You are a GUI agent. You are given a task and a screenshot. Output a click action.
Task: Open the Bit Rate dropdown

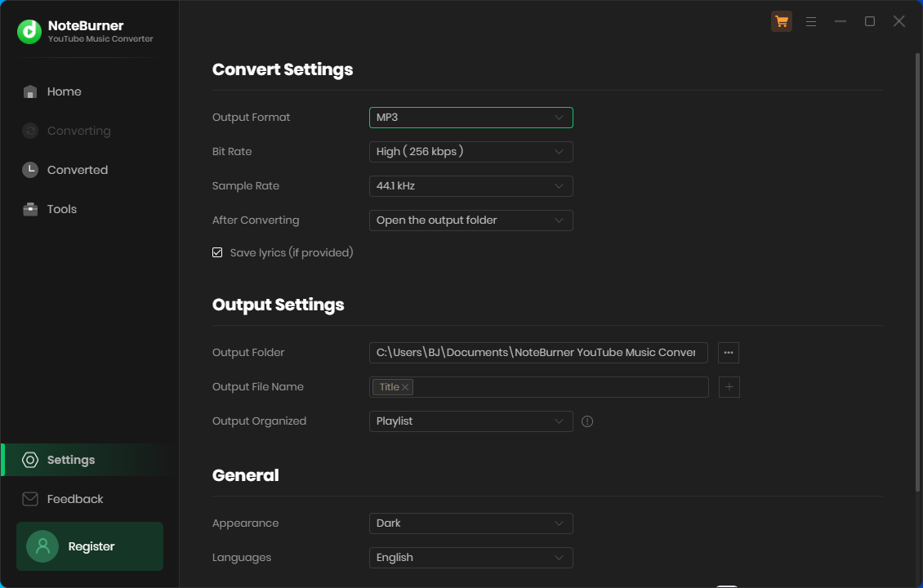click(471, 151)
